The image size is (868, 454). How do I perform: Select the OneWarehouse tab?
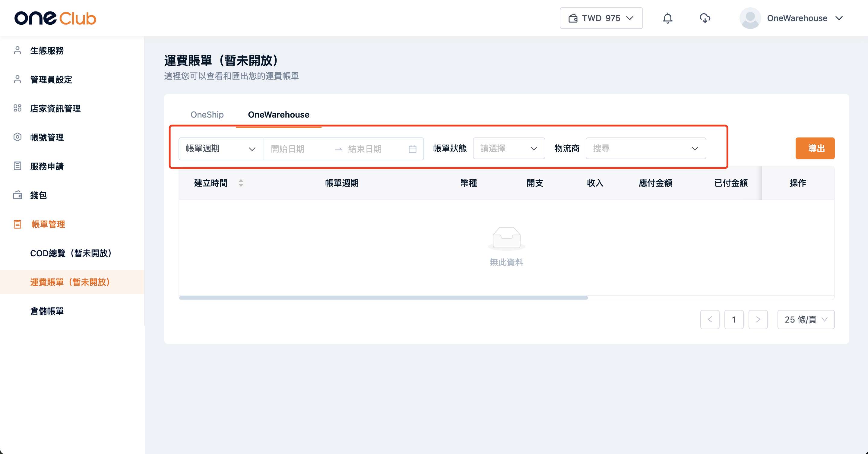(278, 115)
